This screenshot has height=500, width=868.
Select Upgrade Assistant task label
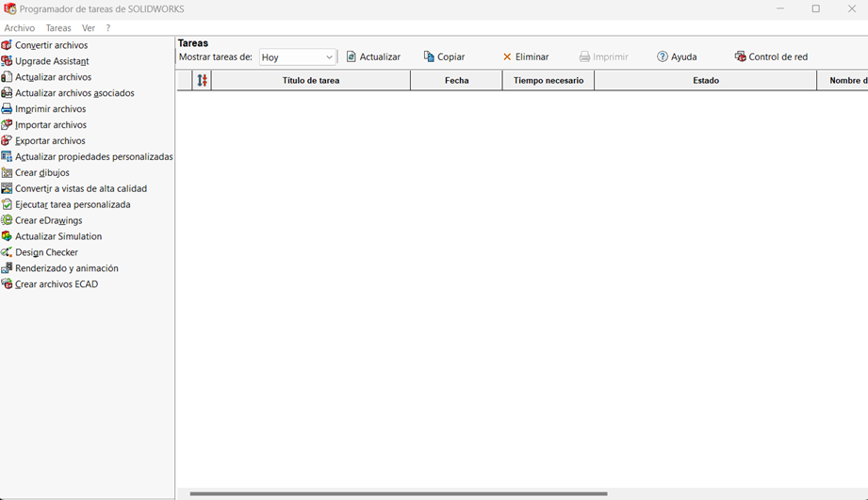52,61
